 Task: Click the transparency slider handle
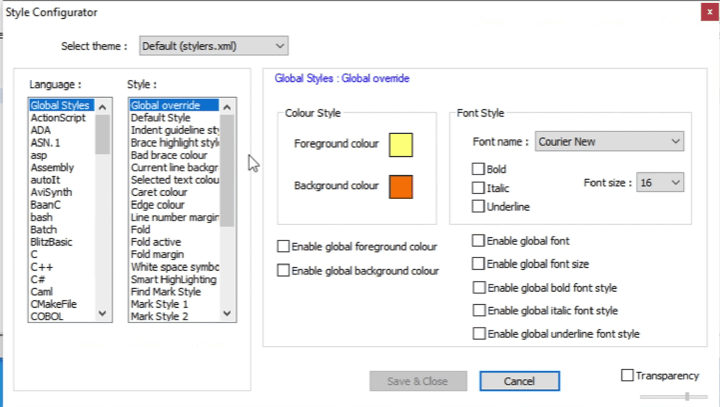686,397
